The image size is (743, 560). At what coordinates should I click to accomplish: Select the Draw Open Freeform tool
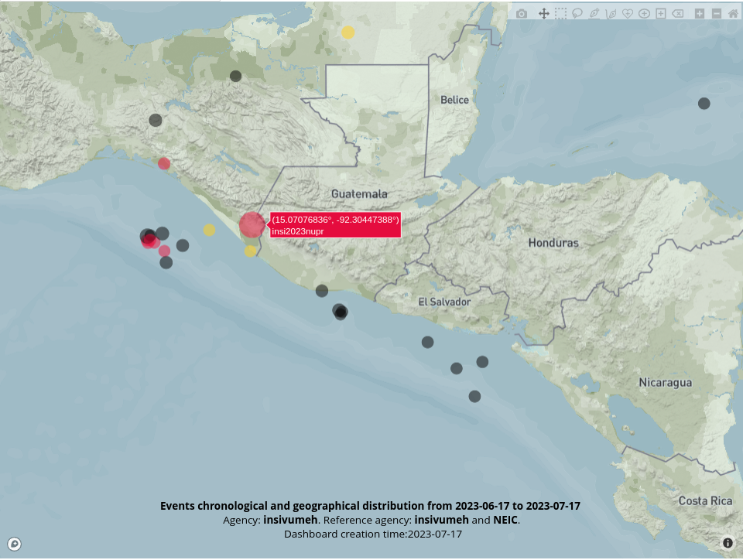coord(611,14)
